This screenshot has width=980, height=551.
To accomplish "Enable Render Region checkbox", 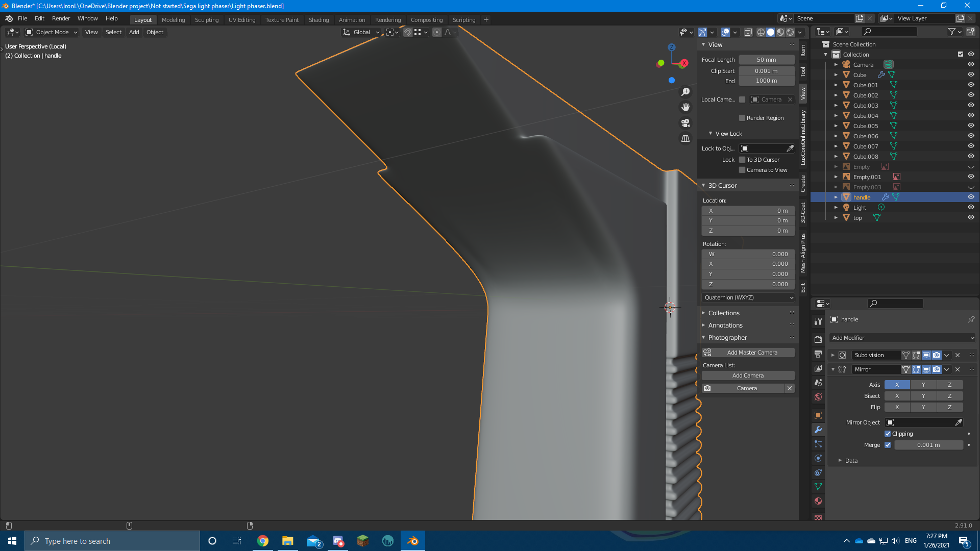I will (x=742, y=118).
